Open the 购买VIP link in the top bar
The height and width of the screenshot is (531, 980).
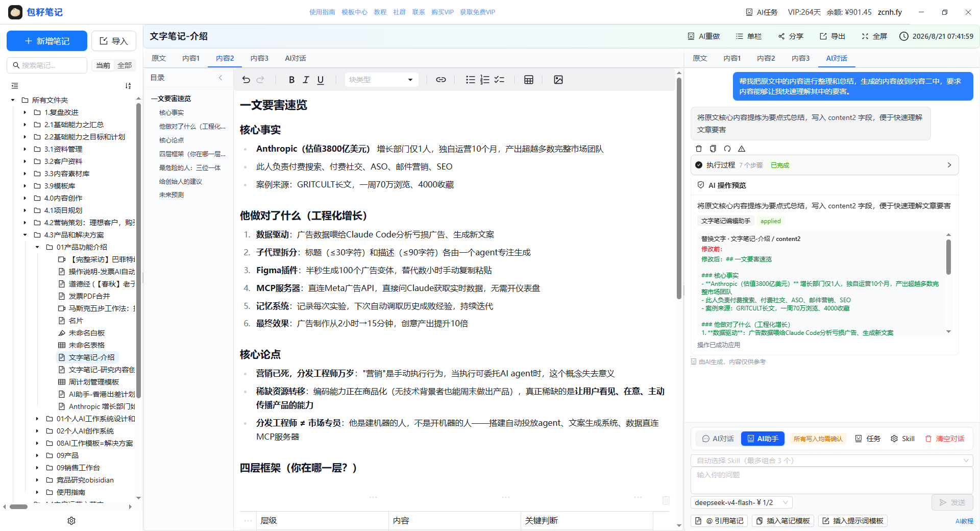(x=443, y=12)
